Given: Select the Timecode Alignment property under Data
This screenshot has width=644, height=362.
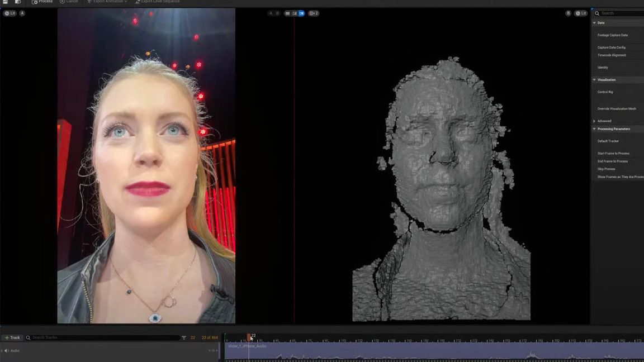Looking at the screenshot, I should click(612, 55).
